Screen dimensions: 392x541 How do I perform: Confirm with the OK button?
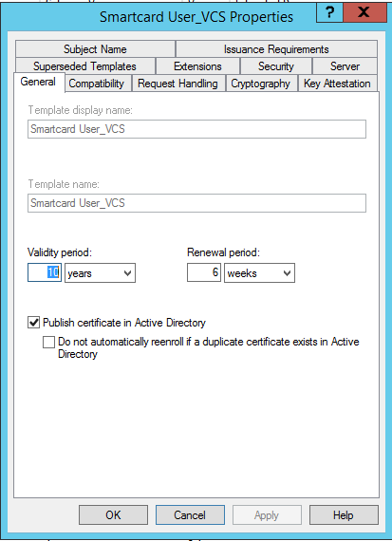pyautogui.click(x=113, y=515)
